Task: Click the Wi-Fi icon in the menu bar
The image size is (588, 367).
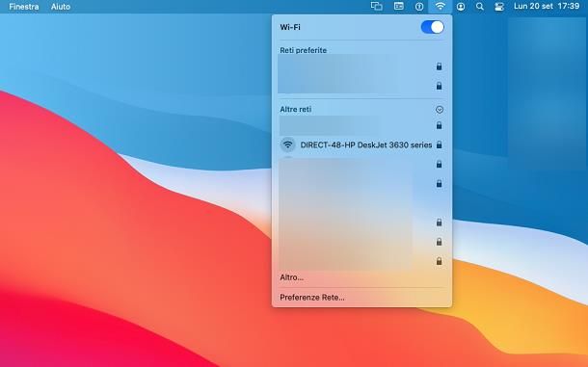Action: [x=441, y=7]
